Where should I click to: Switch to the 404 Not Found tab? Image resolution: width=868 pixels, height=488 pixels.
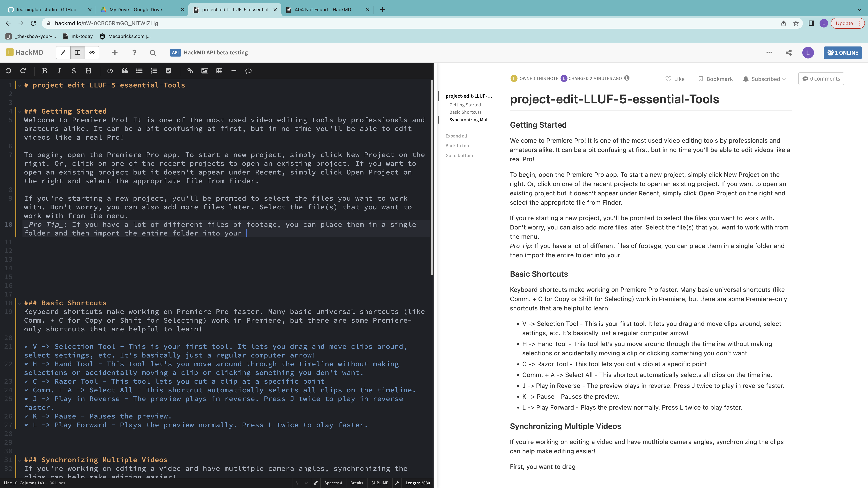pos(324,9)
